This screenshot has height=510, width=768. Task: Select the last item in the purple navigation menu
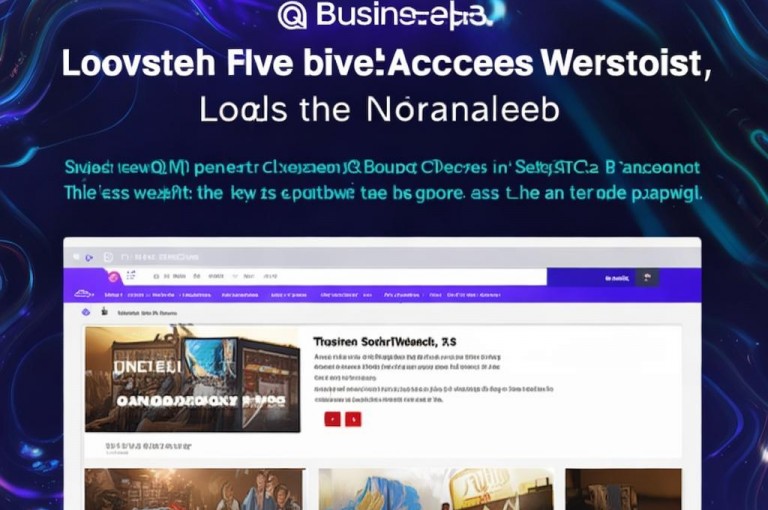tap(474, 295)
